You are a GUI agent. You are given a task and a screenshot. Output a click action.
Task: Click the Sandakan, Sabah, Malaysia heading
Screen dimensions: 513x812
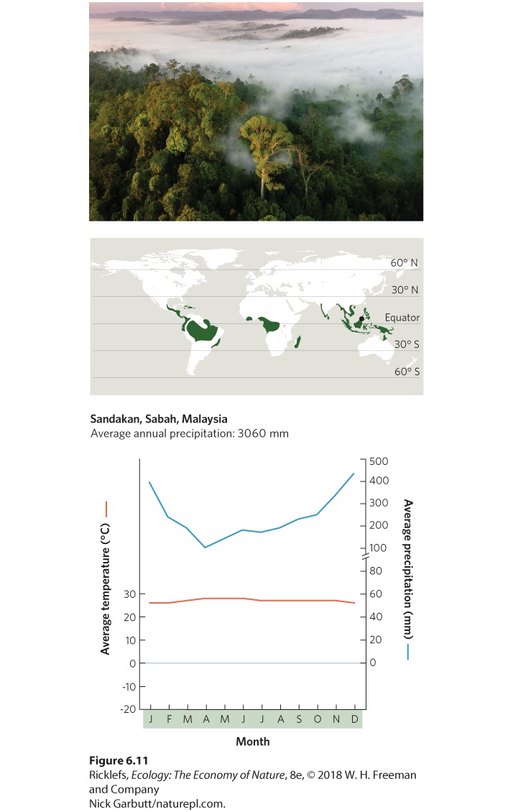(x=159, y=418)
